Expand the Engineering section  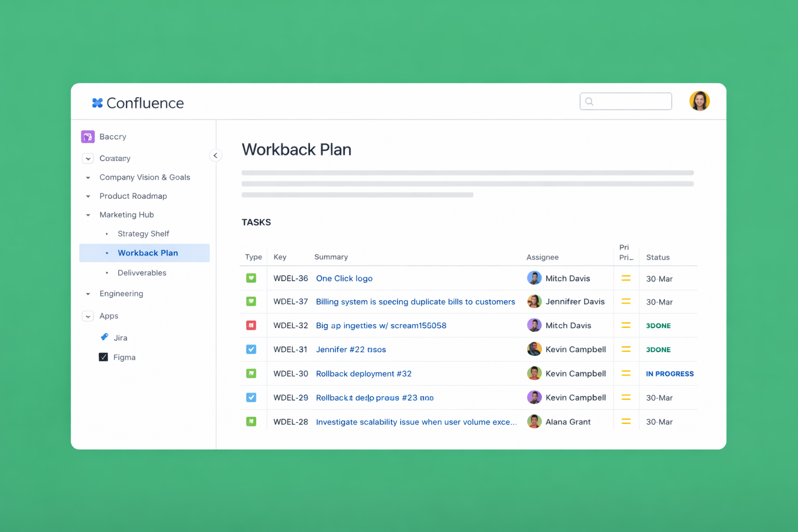[87, 294]
